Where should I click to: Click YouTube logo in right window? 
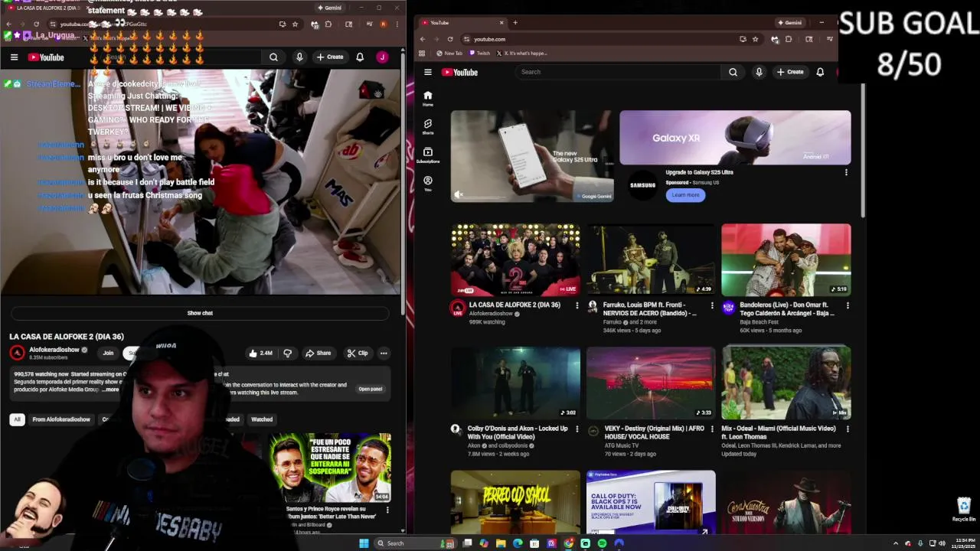459,72
